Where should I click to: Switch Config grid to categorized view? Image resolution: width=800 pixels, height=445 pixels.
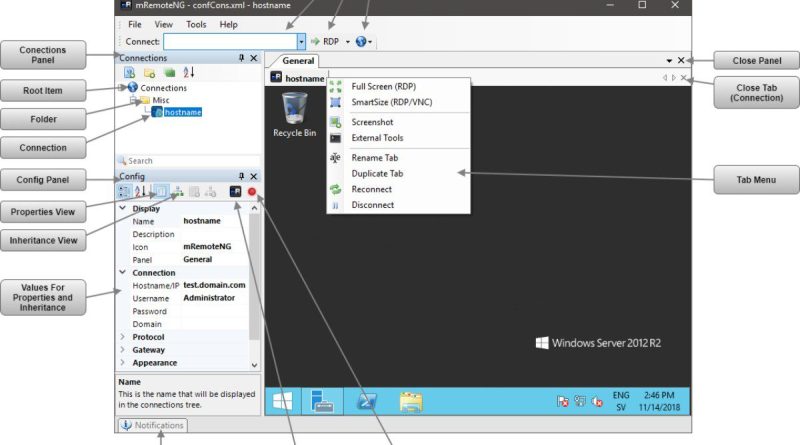(x=124, y=191)
